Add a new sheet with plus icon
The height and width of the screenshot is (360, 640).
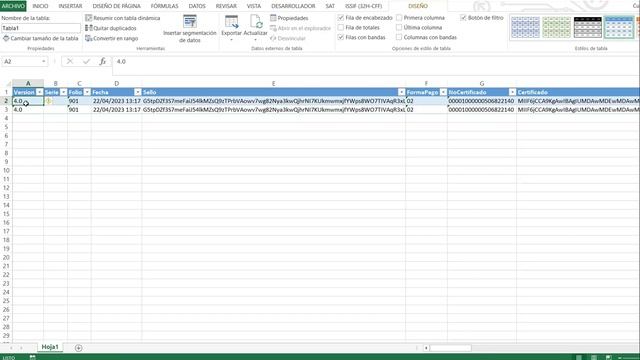point(78,348)
